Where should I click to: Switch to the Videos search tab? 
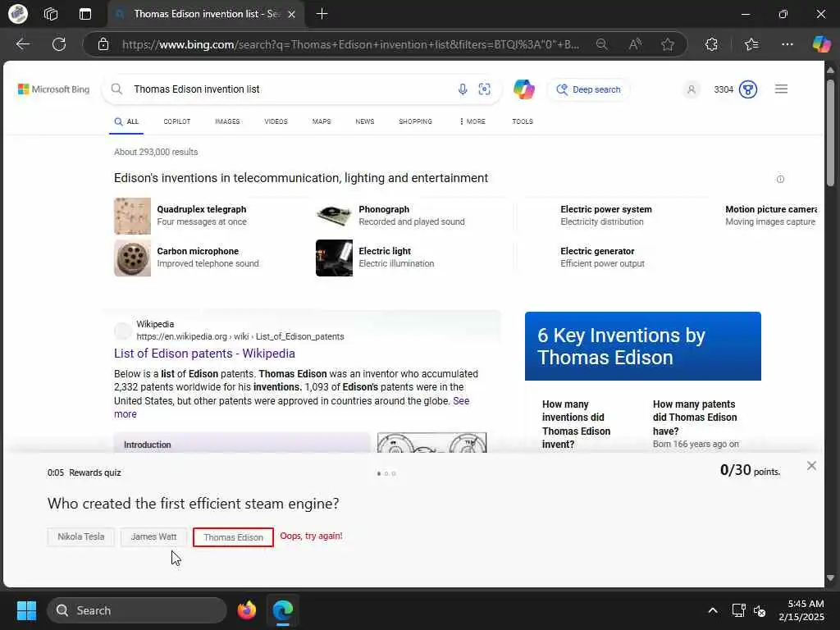tap(276, 121)
